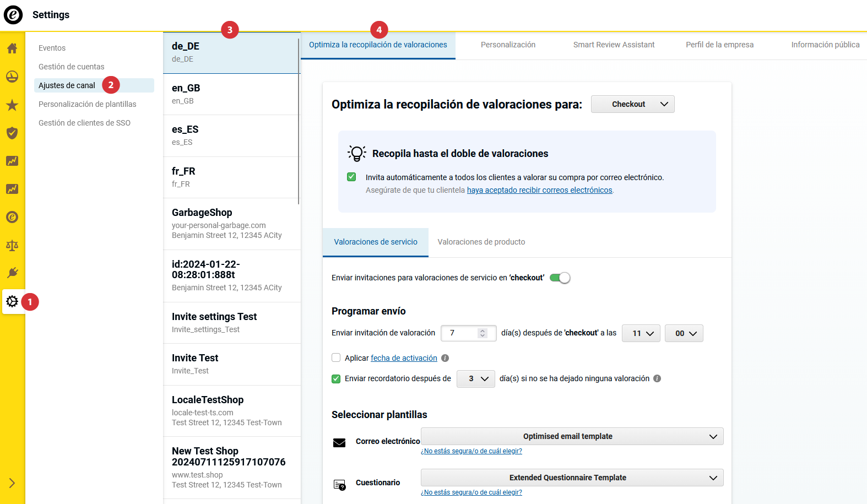Click the days number input field

(462, 333)
